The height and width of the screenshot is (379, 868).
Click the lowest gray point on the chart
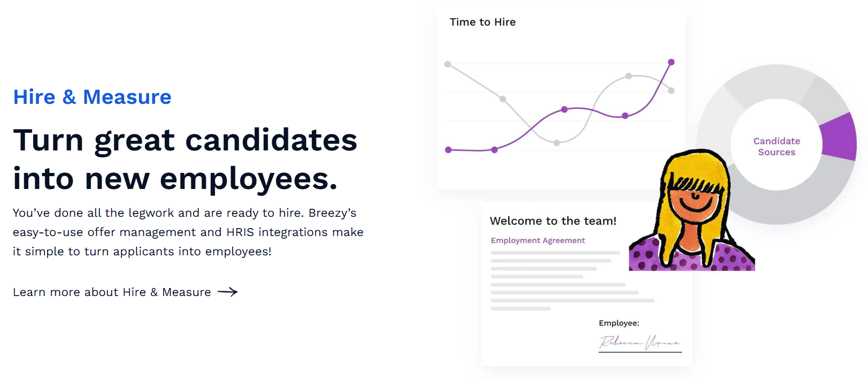click(557, 143)
